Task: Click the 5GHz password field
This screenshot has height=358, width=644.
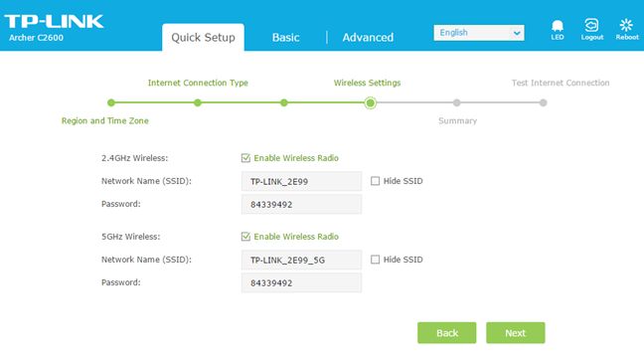Action: pos(301,282)
